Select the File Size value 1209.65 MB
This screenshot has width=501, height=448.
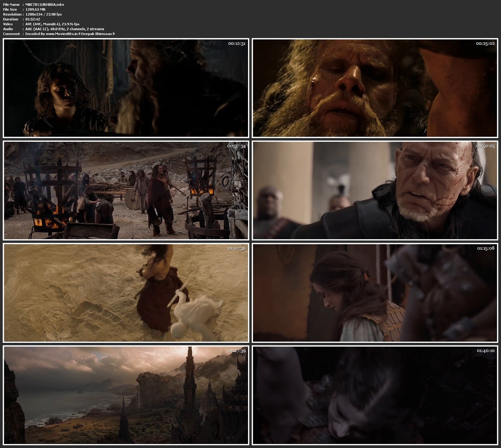[x=35, y=10]
